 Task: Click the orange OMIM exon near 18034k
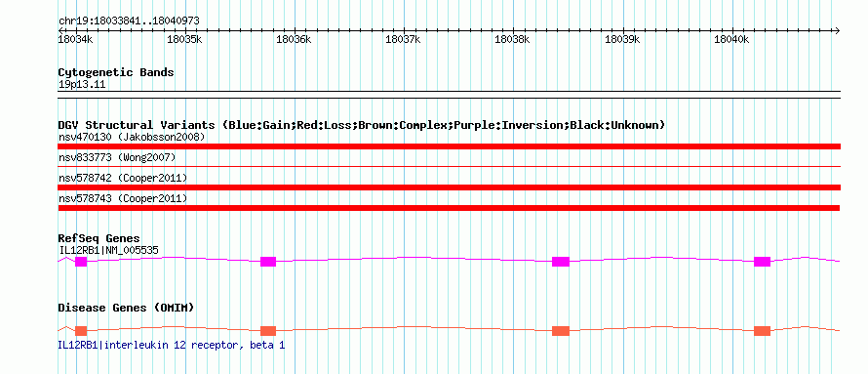pos(81,331)
